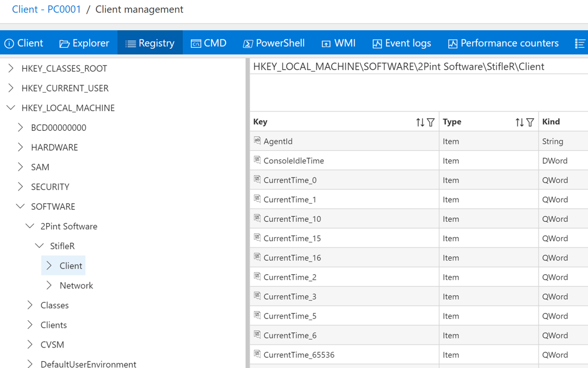Expand the Network key chevron
588x368 pixels.
(49, 286)
